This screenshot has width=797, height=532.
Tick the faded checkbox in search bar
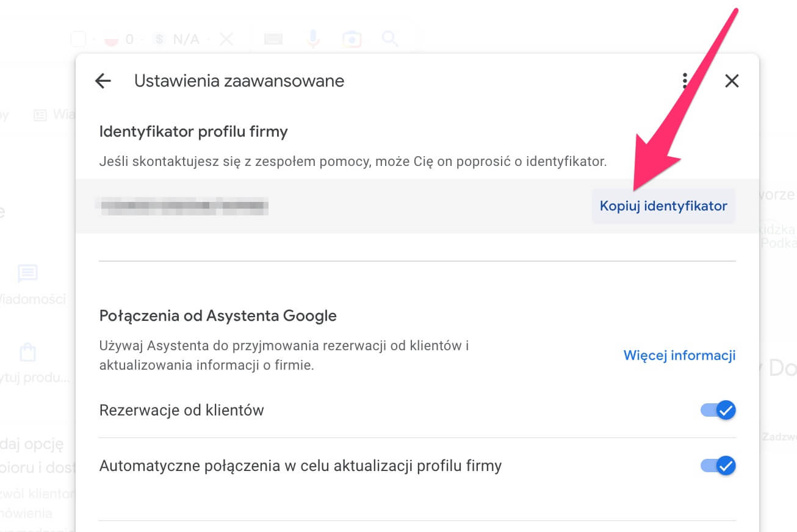pyautogui.click(x=78, y=40)
